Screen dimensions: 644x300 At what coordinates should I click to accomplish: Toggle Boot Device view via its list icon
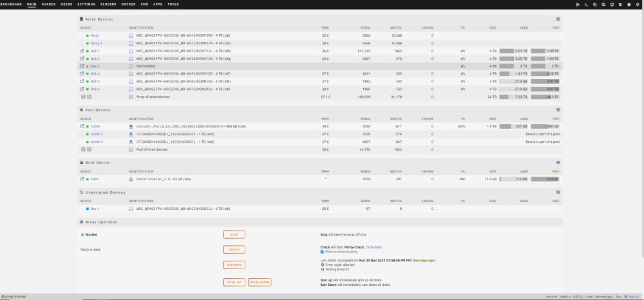point(558,162)
